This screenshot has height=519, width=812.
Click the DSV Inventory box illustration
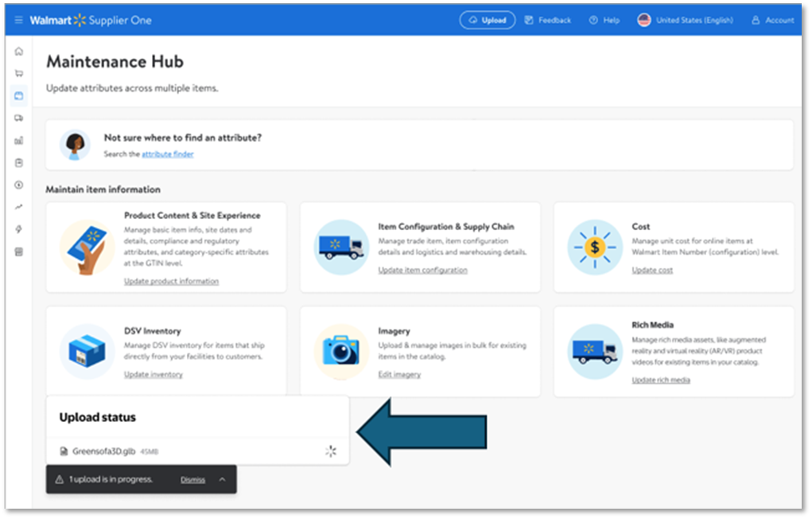(x=87, y=352)
